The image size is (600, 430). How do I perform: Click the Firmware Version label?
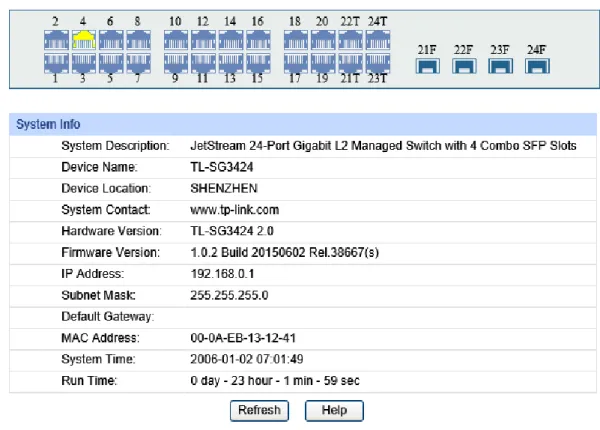tap(111, 252)
